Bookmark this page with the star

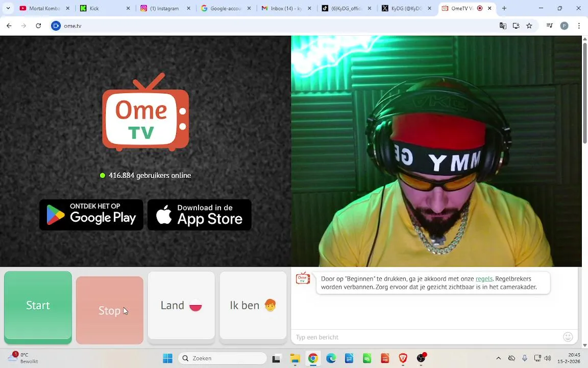[x=529, y=26]
